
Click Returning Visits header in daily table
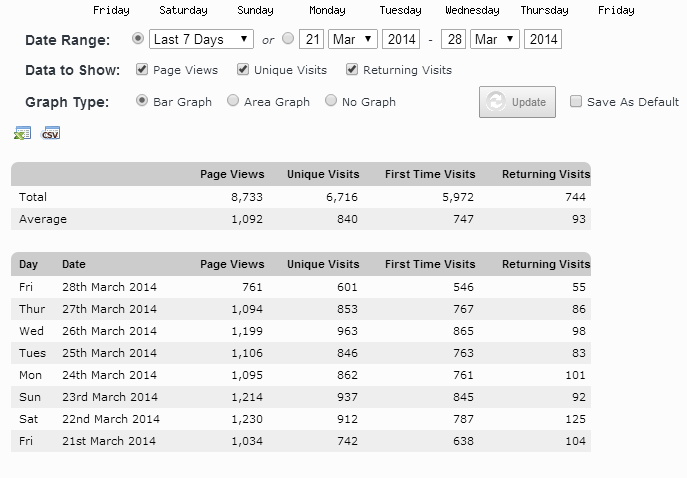click(x=546, y=264)
